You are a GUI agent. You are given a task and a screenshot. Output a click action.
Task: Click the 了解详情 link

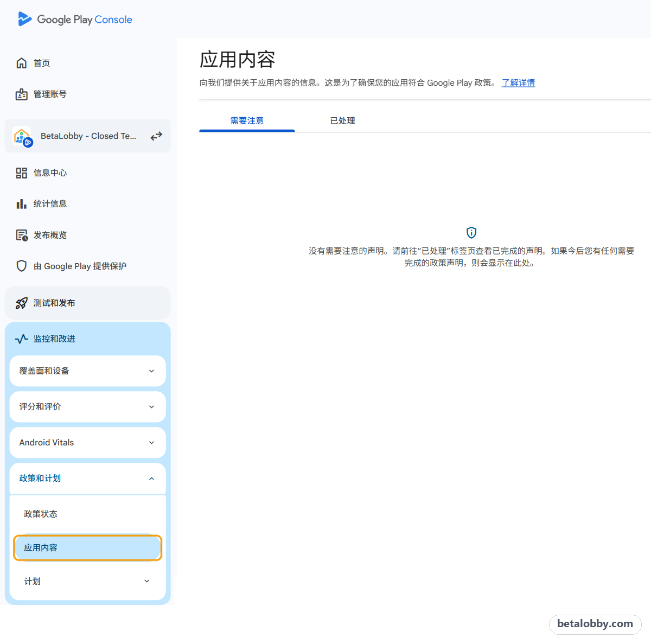tap(518, 83)
